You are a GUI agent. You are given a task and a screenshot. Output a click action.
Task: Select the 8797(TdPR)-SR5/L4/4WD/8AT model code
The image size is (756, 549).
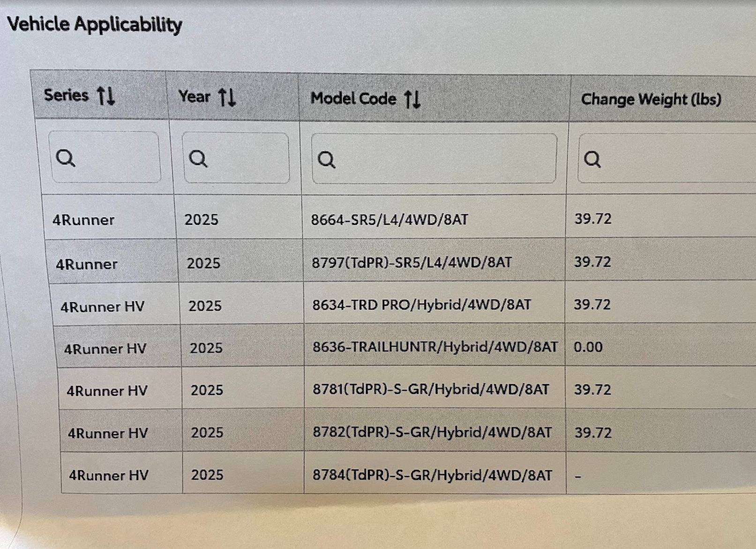(x=412, y=262)
